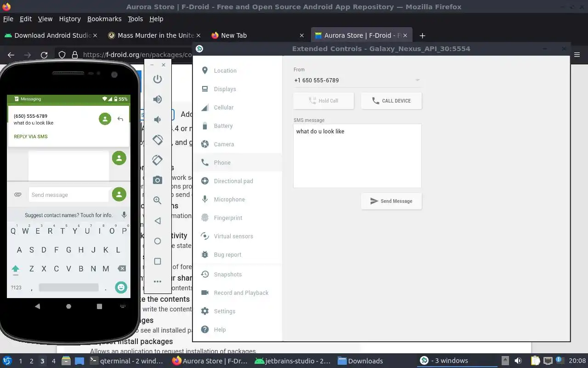Click the Firefox address bar URL
Screen dimensions: 588x368
[137, 55]
